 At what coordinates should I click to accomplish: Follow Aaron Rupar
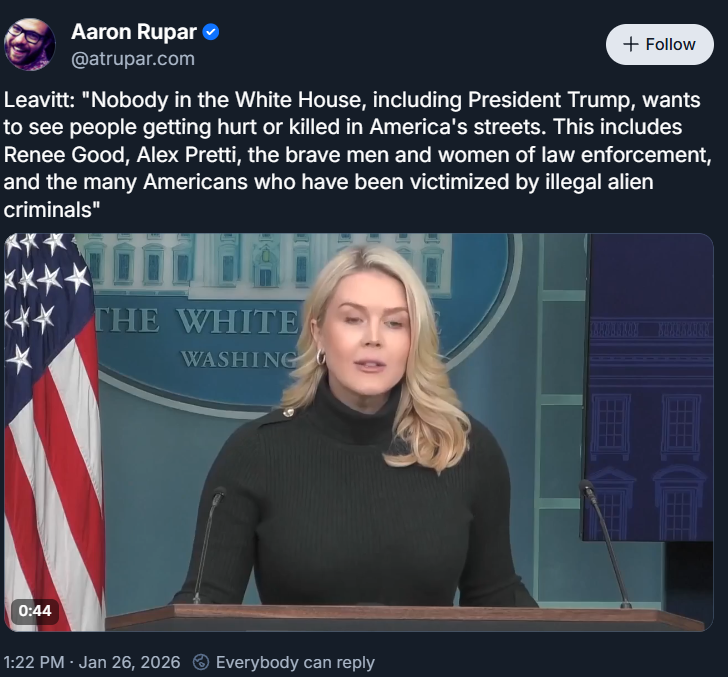(x=659, y=45)
